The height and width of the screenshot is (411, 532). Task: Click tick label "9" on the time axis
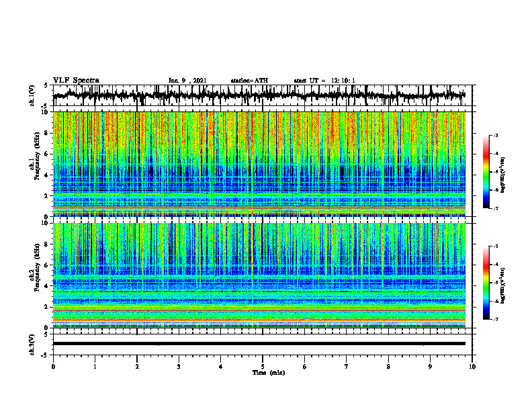(430, 367)
